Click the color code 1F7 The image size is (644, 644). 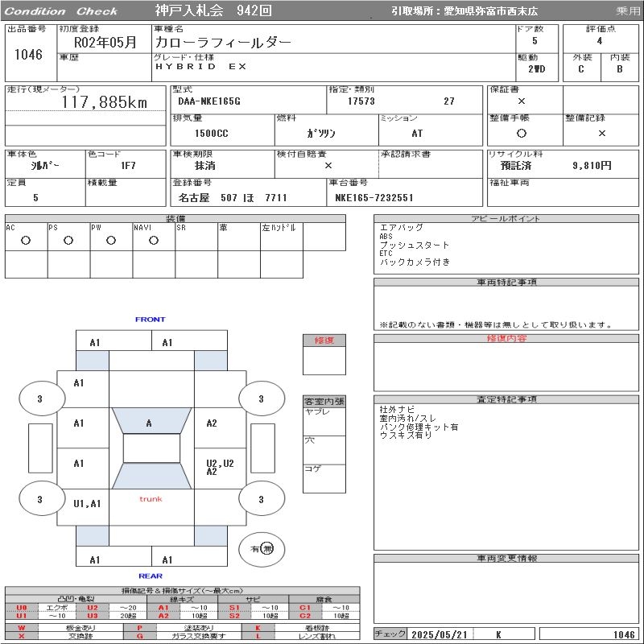pos(128,166)
